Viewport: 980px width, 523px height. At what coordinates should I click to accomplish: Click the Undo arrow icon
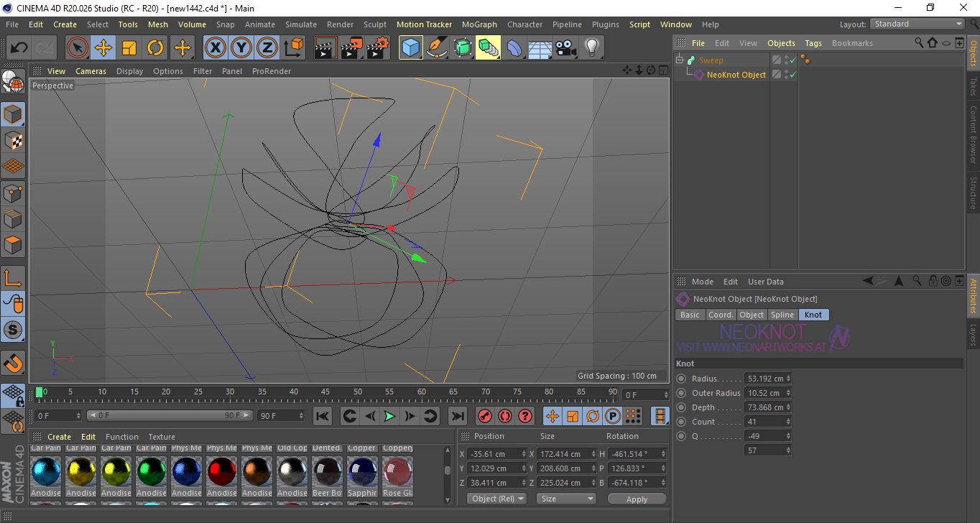coord(19,48)
